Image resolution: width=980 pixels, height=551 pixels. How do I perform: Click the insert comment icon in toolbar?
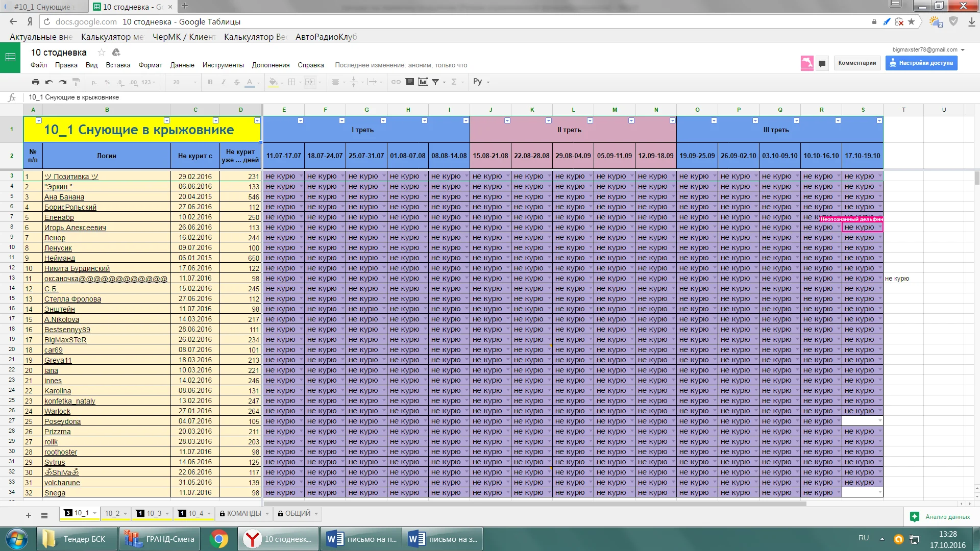pyautogui.click(x=409, y=82)
